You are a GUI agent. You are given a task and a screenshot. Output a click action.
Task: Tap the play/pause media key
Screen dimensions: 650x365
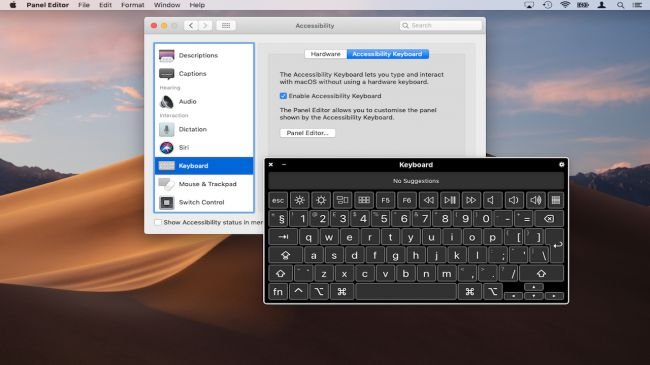point(450,200)
